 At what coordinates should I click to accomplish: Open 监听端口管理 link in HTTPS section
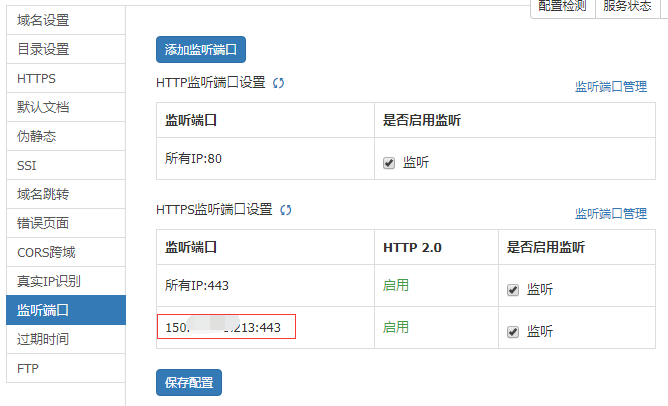(610, 214)
